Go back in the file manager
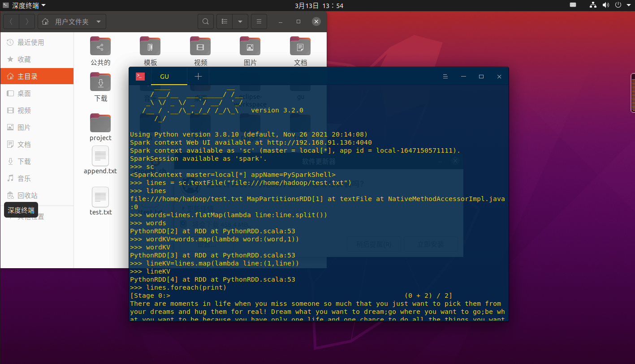The height and width of the screenshot is (364, 635). pos(11,21)
